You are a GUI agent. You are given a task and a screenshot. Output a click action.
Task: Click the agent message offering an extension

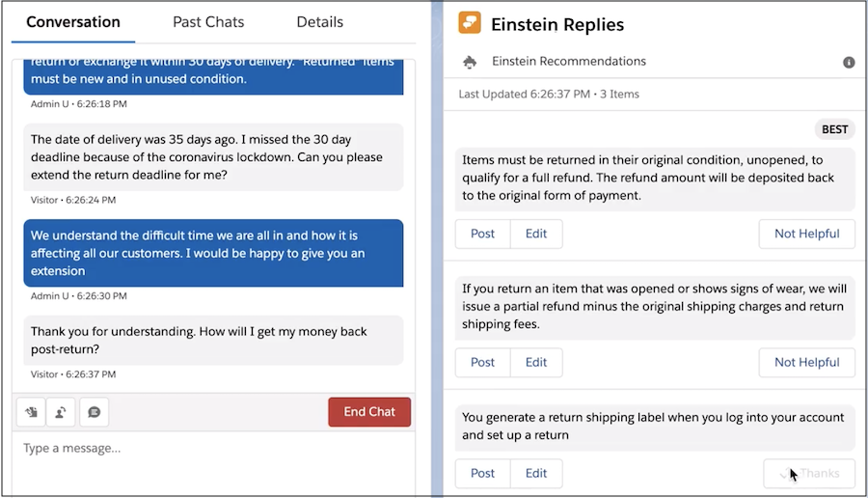[213, 253]
